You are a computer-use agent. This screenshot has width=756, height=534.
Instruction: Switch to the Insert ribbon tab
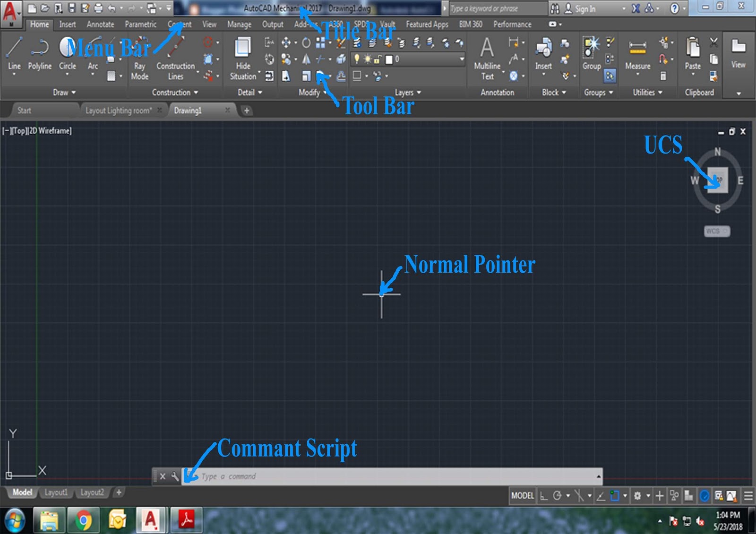[67, 24]
